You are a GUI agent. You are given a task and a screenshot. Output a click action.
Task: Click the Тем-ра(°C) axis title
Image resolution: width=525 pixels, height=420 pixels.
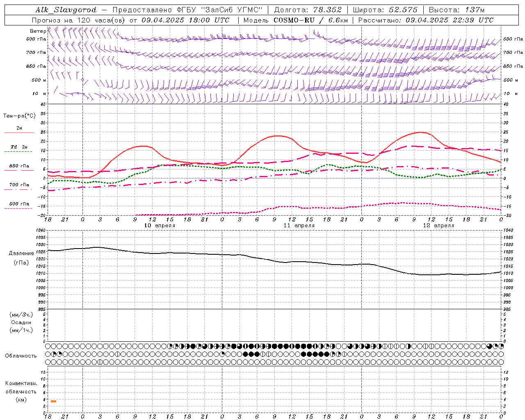[19, 116]
